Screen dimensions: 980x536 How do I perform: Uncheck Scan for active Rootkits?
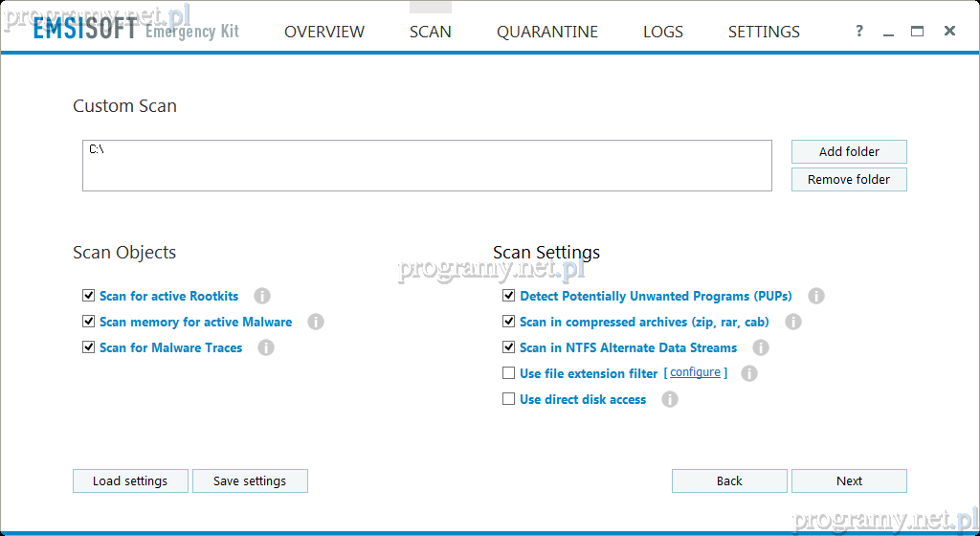tap(89, 296)
